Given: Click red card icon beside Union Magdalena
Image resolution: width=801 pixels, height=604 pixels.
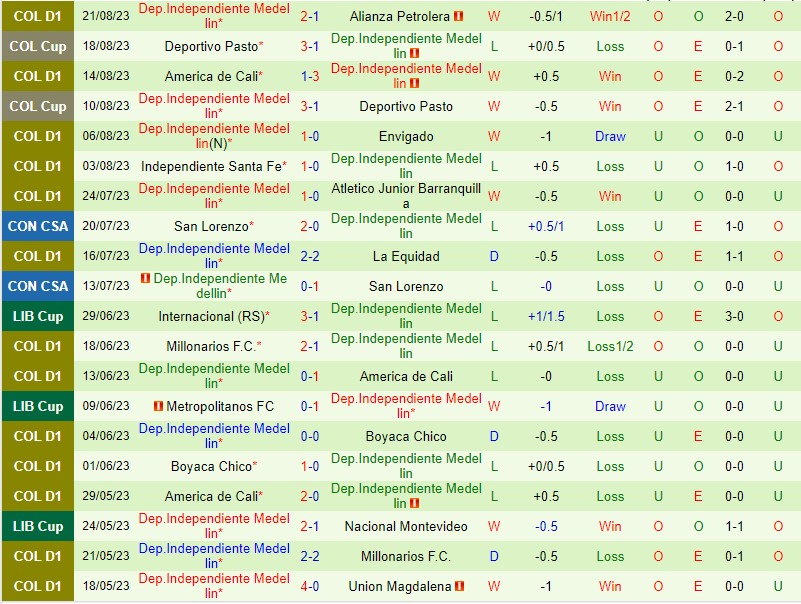Looking at the screenshot, I should (459, 586).
